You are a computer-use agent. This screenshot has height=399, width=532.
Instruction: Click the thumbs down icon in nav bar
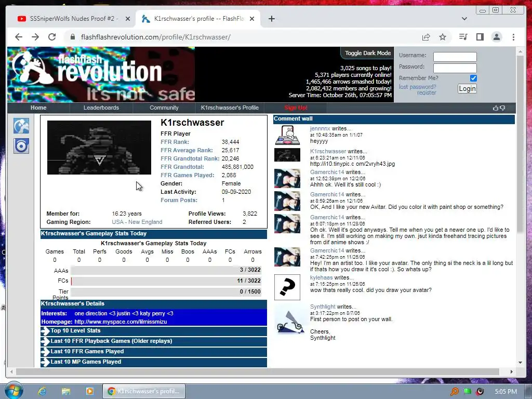tap(502, 108)
